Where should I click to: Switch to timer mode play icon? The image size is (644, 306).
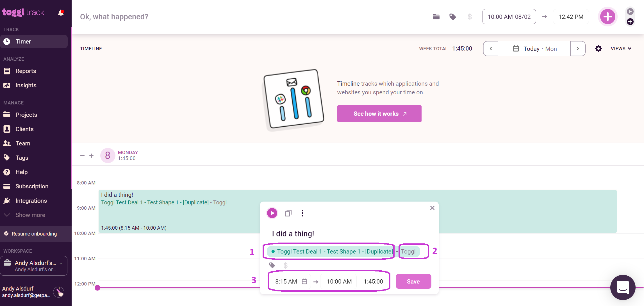point(630,12)
